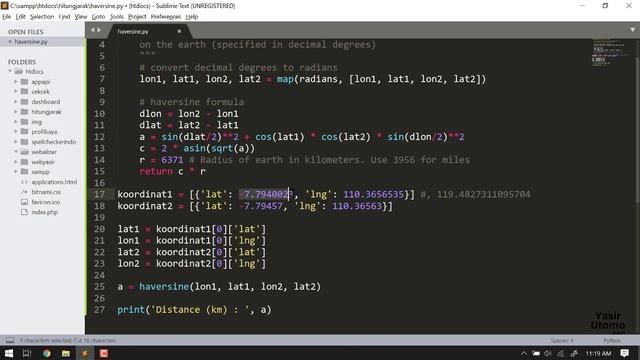Place the cursor on 'haversine(lon1, lat1, lon2, lat2)' call
The height and width of the screenshot is (360, 640).
tap(230, 287)
